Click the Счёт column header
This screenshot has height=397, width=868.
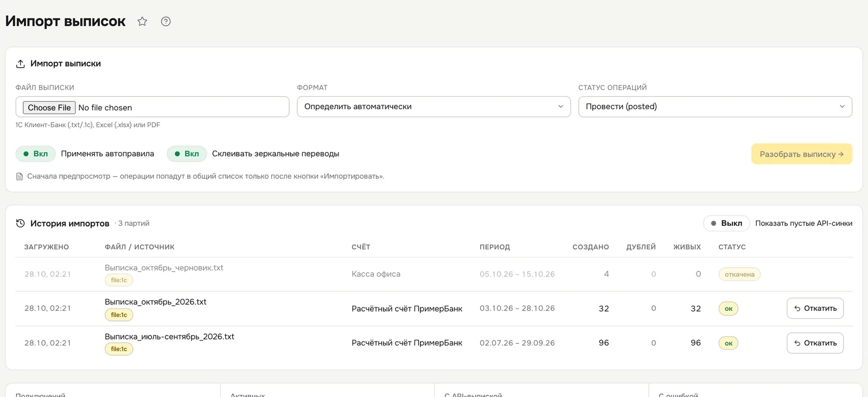click(361, 247)
